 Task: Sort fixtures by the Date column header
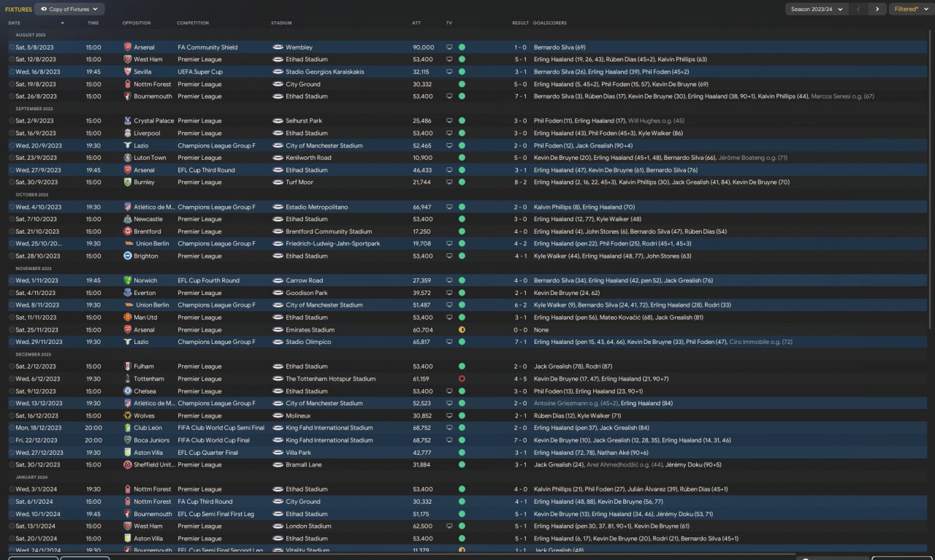[15, 23]
